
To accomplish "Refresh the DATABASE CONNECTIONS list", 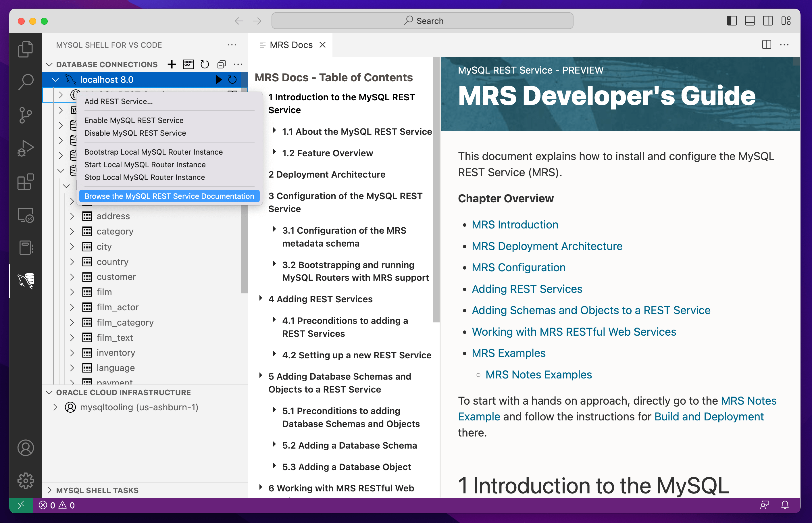I will pos(205,64).
